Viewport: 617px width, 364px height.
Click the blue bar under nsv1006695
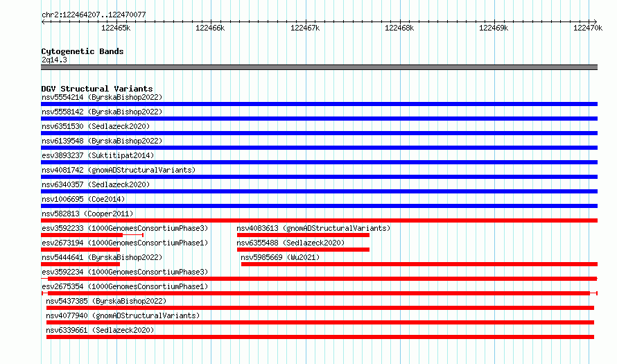click(319, 206)
